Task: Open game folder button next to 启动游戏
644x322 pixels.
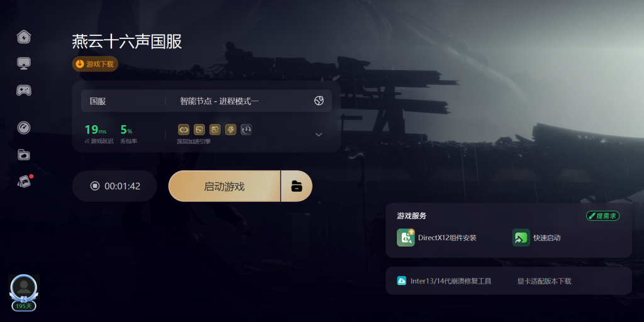Action: tap(297, 186)
